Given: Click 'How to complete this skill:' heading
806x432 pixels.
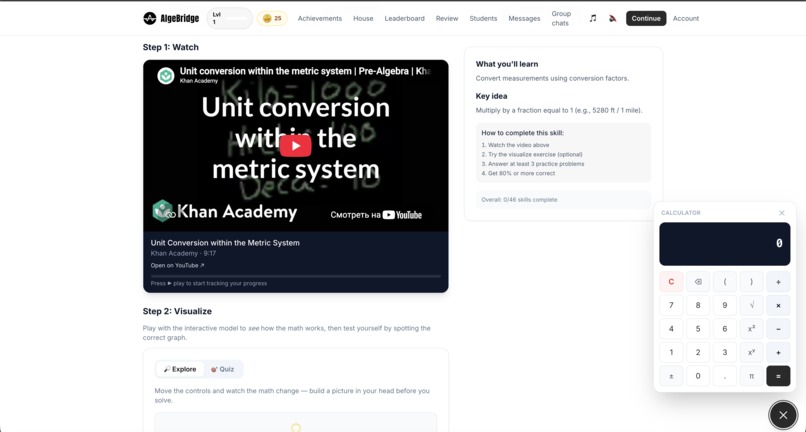Looking at the screenshot, I should pyautogui.click(x=522, y=133).
